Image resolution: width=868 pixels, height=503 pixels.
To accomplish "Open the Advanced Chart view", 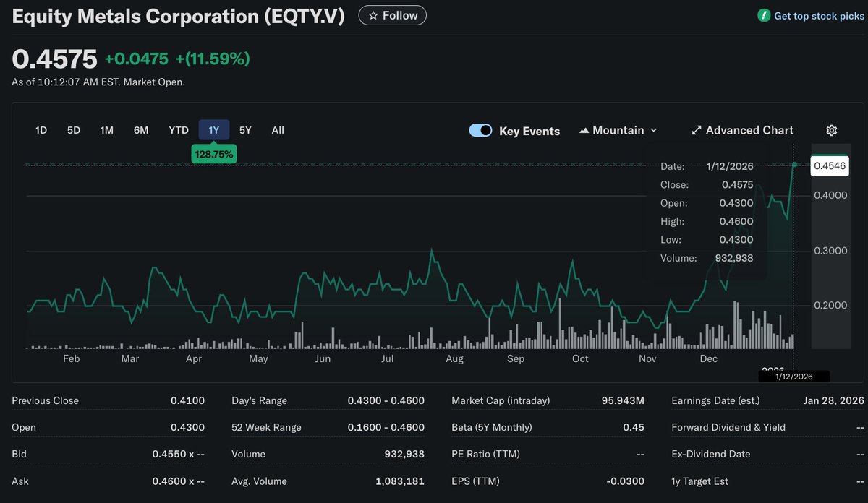I will point(743,130).
